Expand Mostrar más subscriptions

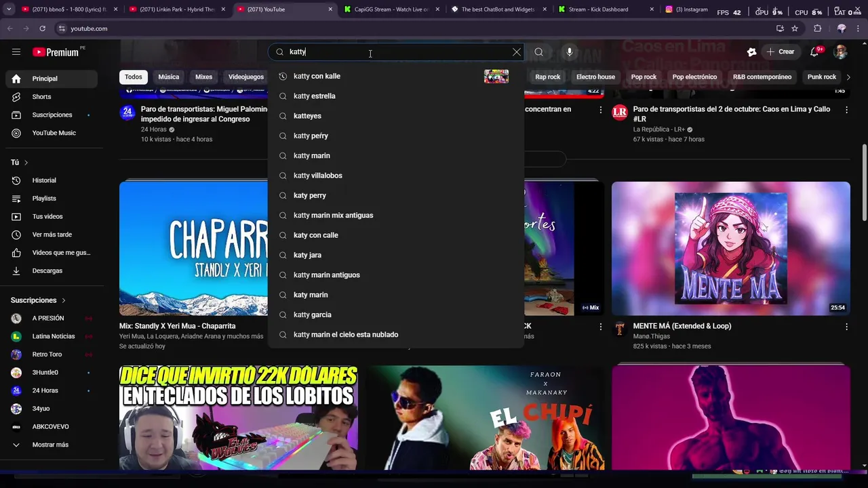tap(52, 445)
